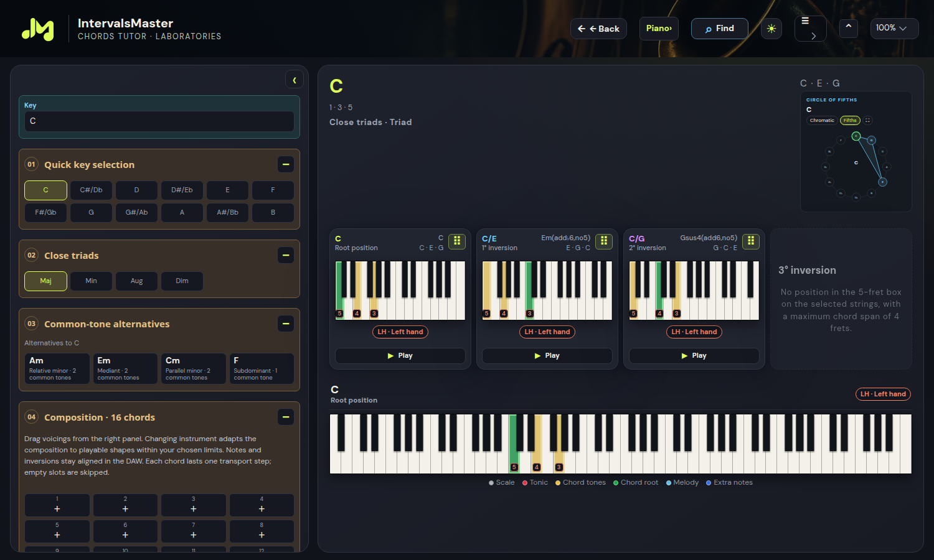Image resolution: width=934 pixels, height=560 pixels.
Task: Click the Key input field
Action: point(159,121)
